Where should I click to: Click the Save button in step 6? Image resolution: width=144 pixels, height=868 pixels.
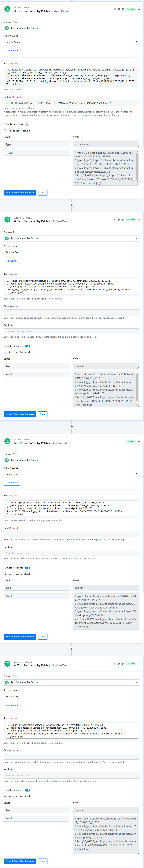point(43,861)
